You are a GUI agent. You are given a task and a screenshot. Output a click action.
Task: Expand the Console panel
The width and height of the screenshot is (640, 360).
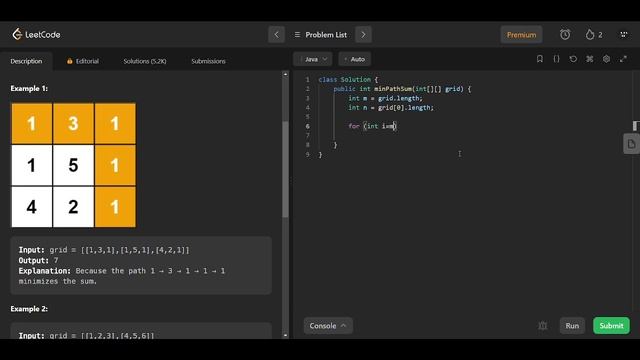tap(328, 326)
